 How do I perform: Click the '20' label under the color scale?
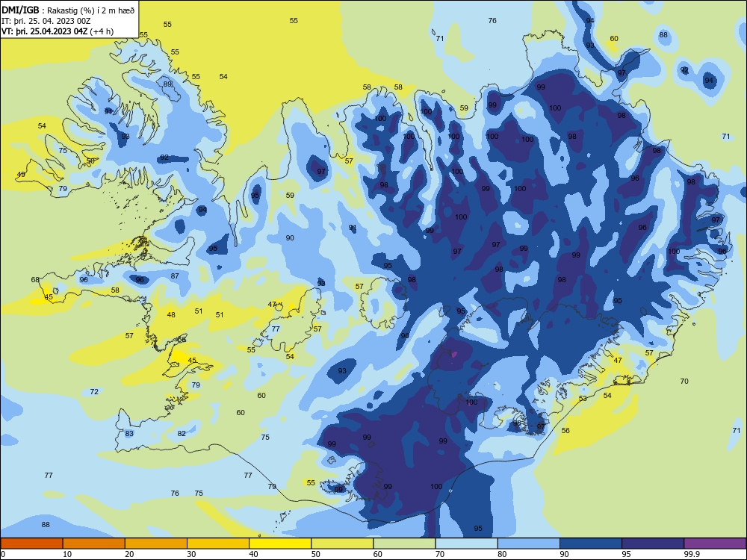point(129,554)
